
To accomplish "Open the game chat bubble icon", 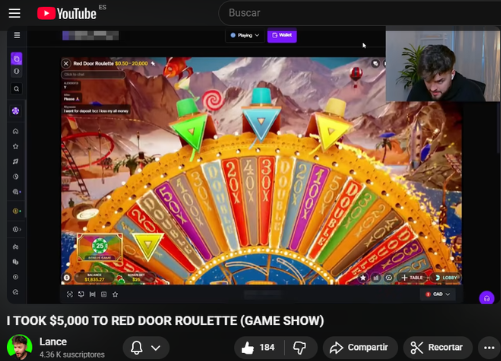I will pos(389,277).
